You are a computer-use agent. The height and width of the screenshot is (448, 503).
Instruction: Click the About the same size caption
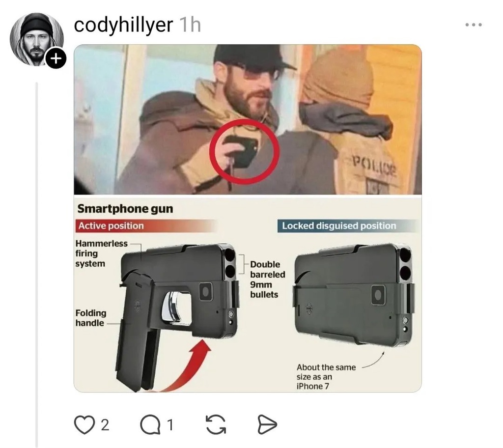(326, 376)
